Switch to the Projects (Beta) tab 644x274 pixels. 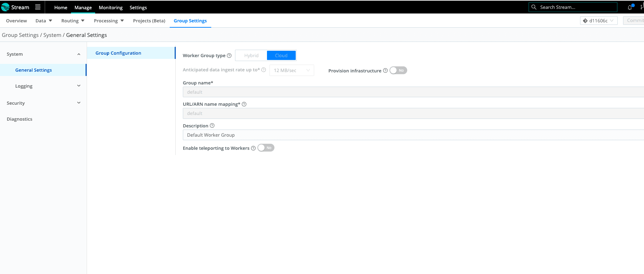(x=149, y=21)
